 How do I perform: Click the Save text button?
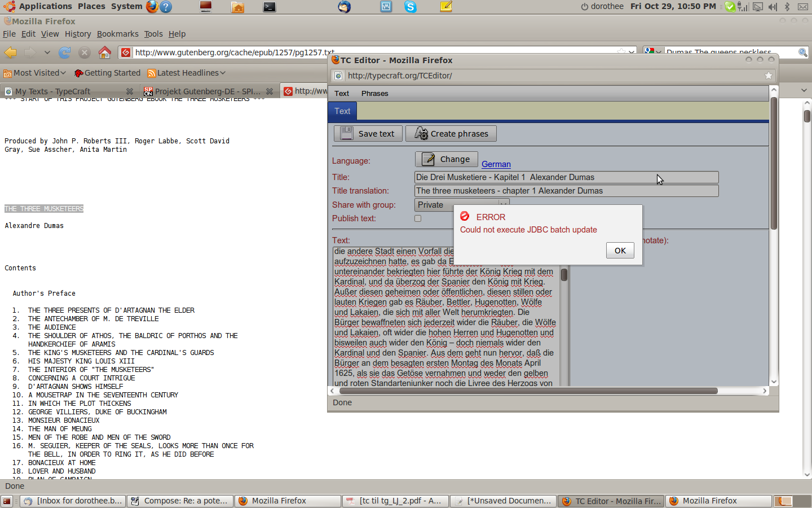tap(368, 134)
